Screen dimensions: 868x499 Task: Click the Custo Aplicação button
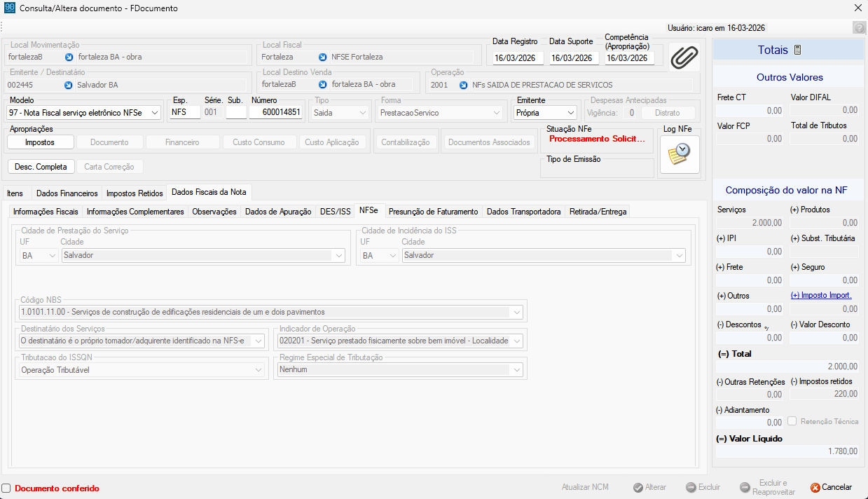point(332,142)
